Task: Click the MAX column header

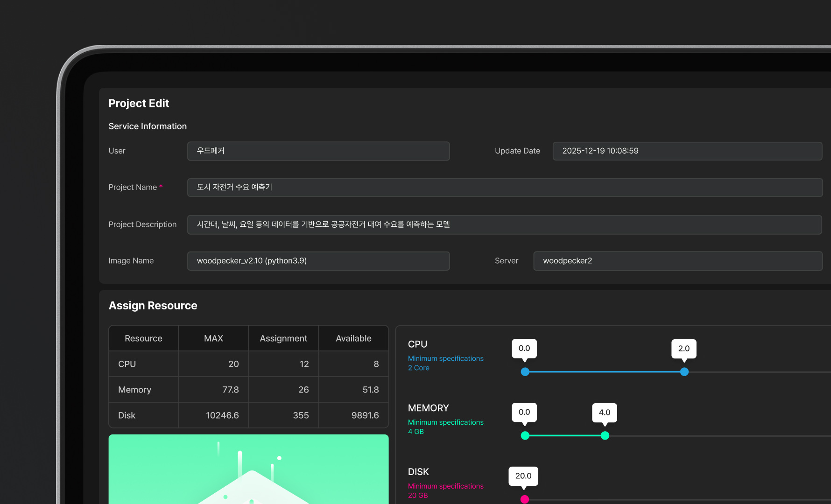Action: 213,338
